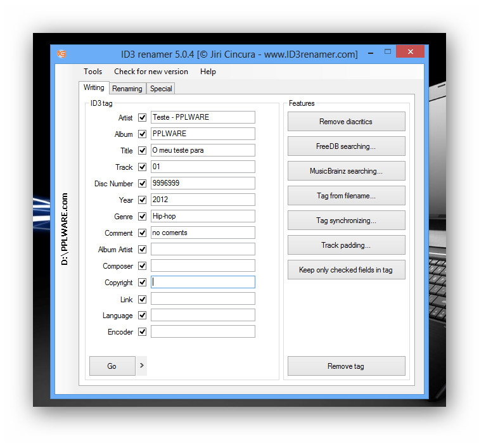
Task: Click the Disc Number input field
Action: (203, 183)
